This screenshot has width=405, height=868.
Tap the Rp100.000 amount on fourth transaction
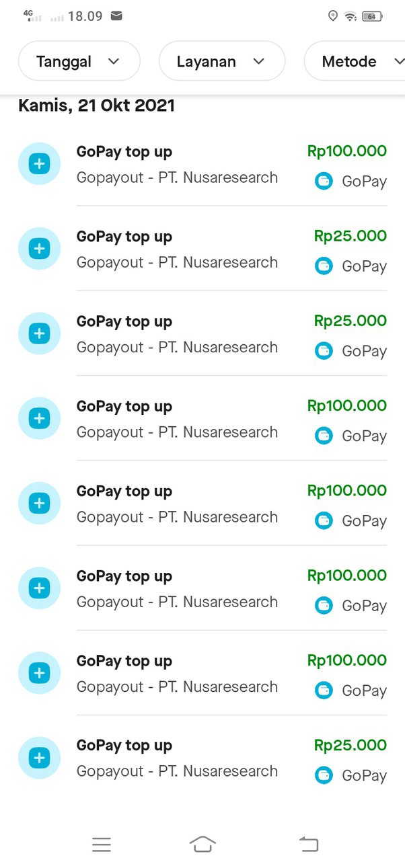tap(347, 405)
